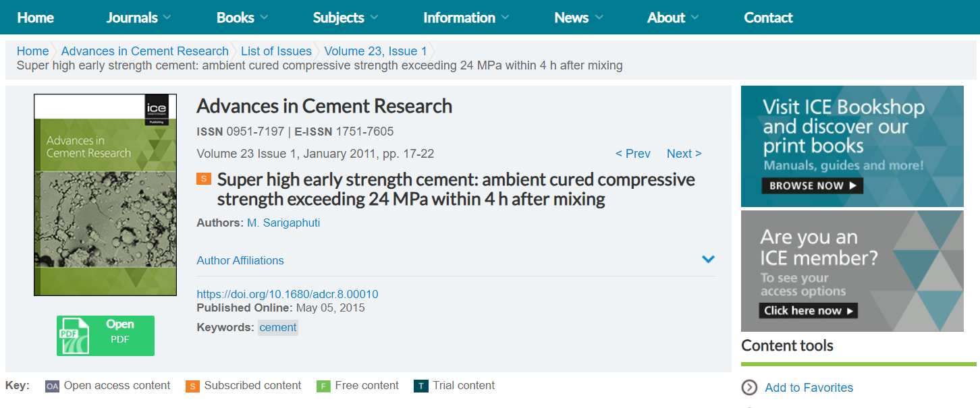Expand the Books menu

pyautogui.click(x=242, y=18)
